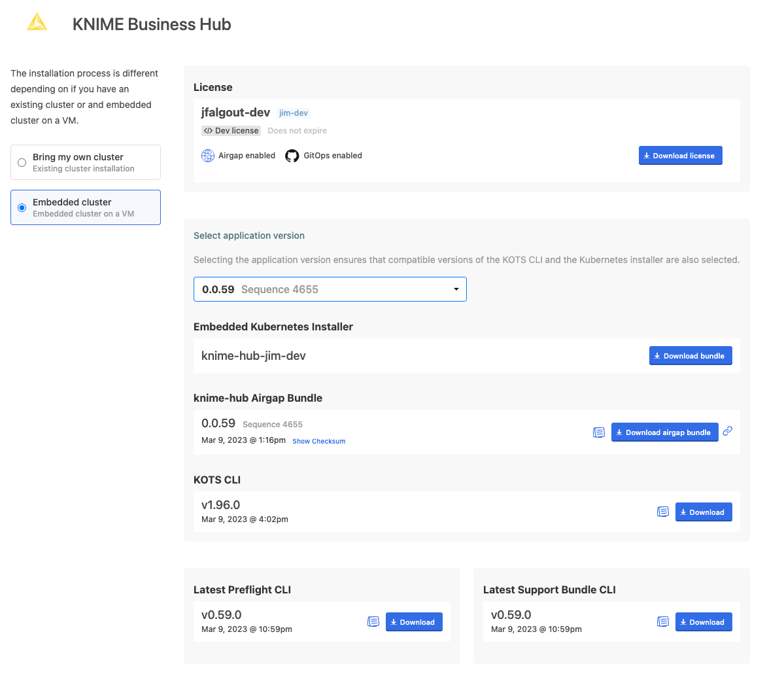Download the Latest Support Bundle CLI
The image size is (784, 685).
(x=703, y=622)
